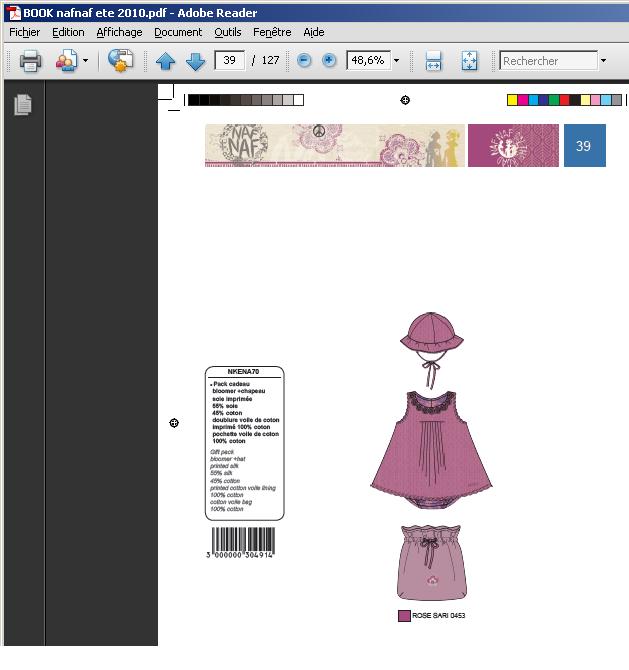Click inside the Rechercher search field
The image size is (629, 670).
tap(546, 61)
